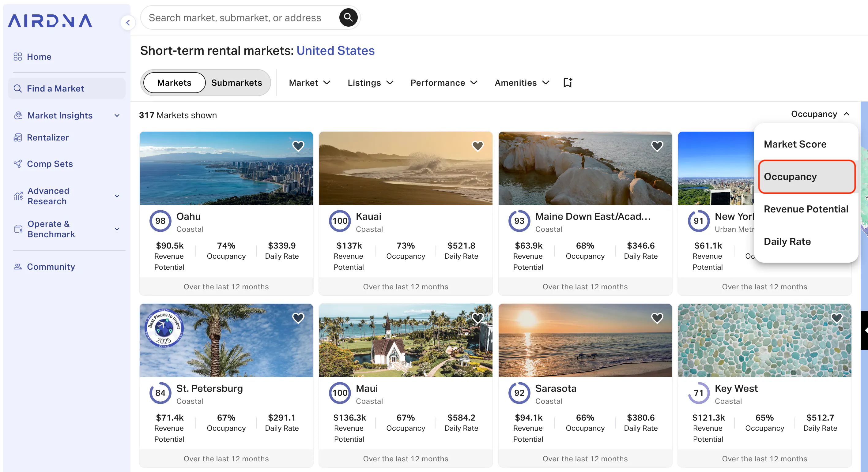Click the AIRDNA logo
Image resolution: width=868 pixels, height=472 pixels.
coord(50,21)
